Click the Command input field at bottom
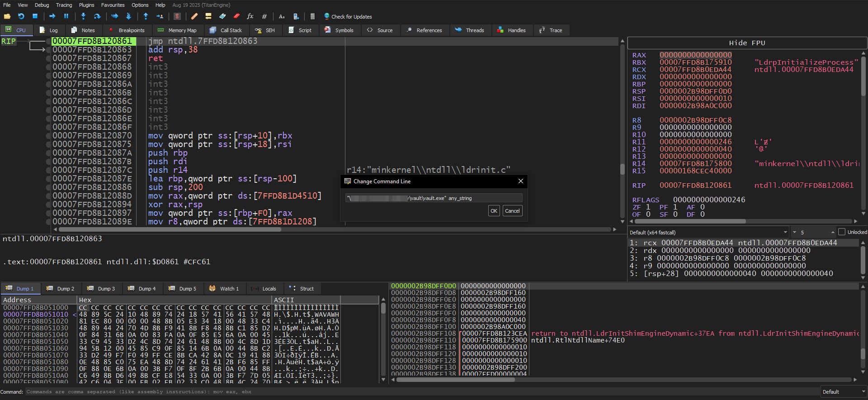 (x=422, y=392)
